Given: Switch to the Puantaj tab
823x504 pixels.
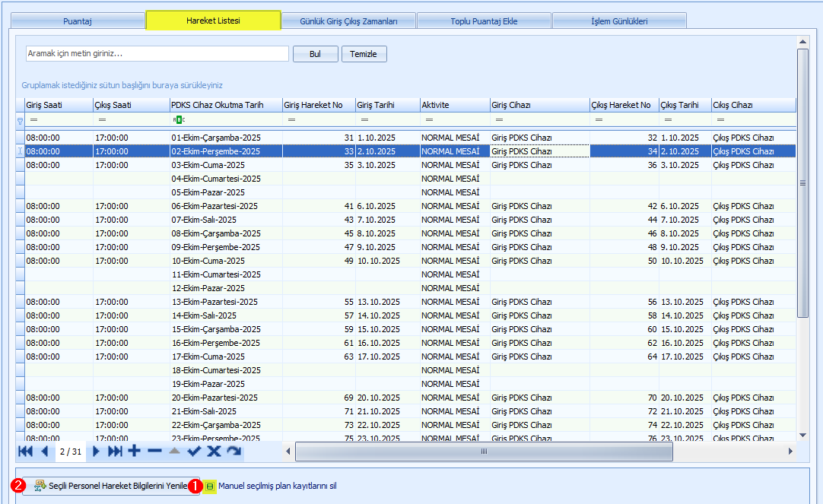Looking at the screenshot, I should click(77, 21).
